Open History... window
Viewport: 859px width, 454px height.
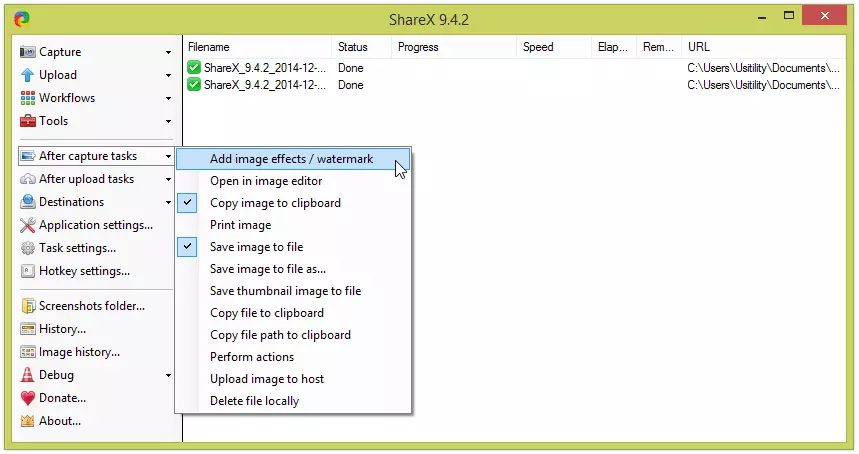pyautogui.click(x=96, y=329)
